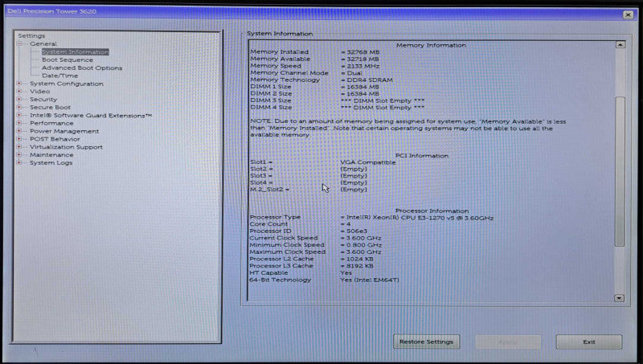This screenshot has height=364, width=643.
Task: Select System Information in the tree
Action: click(x=75, y=52)
